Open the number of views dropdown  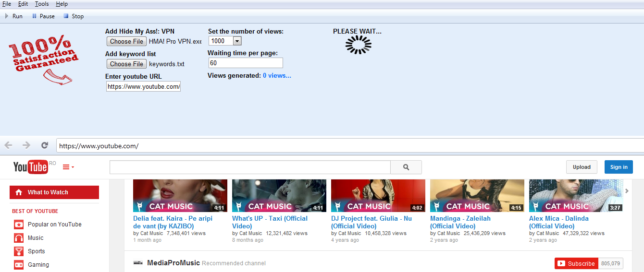225,41
